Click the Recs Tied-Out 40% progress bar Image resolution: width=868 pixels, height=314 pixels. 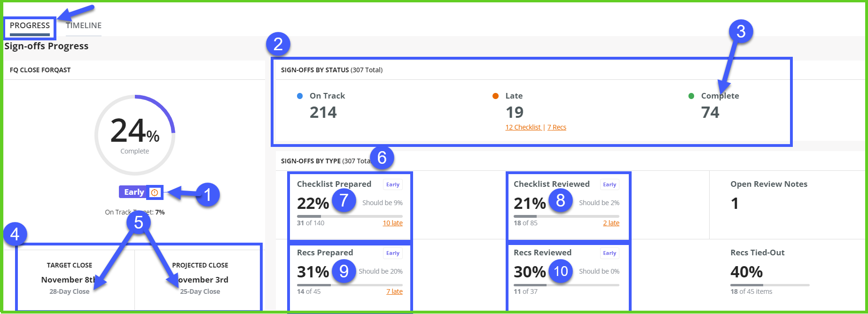click(x=770, y=285)
